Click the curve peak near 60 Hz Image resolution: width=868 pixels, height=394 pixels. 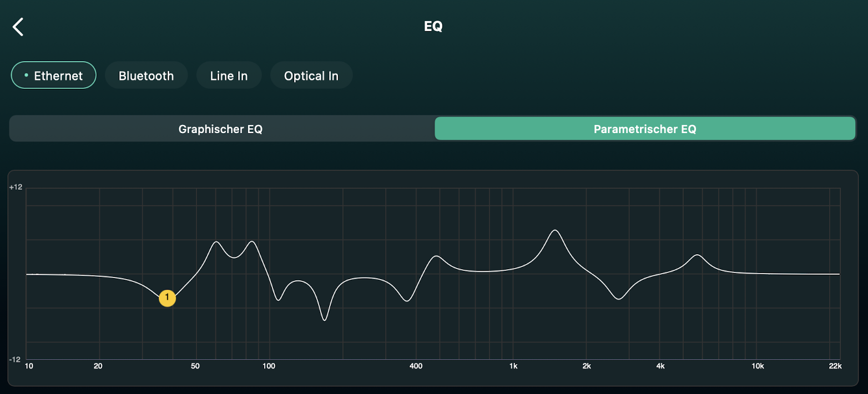[x=216, y=242]
